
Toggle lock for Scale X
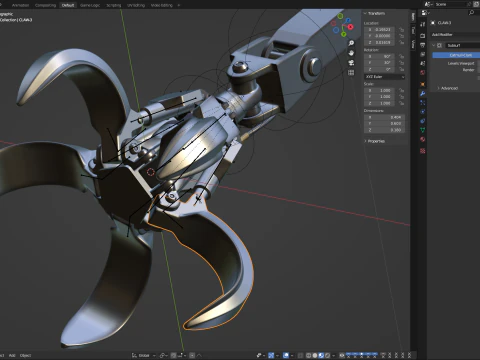(401, 90)
